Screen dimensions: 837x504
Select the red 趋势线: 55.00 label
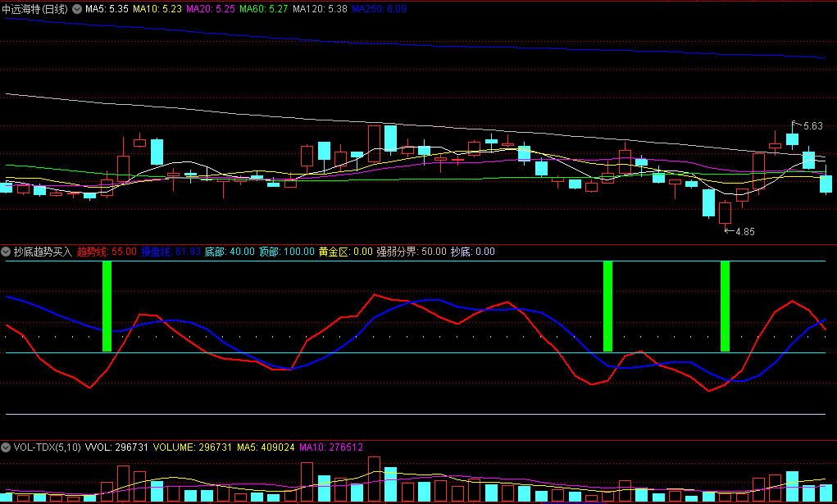(x=107, y=252)
